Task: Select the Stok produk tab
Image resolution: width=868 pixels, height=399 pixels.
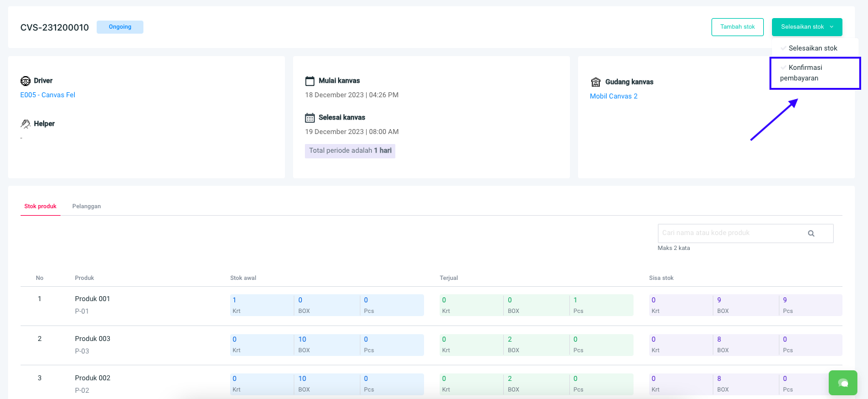Action: [x=41, y=206]
